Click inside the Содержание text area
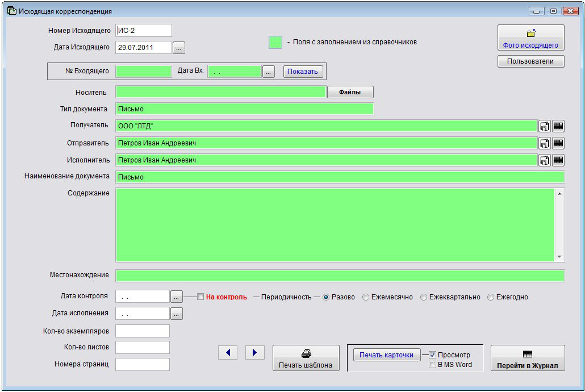The height and width of the screenshot is (392, 585). 335,225
